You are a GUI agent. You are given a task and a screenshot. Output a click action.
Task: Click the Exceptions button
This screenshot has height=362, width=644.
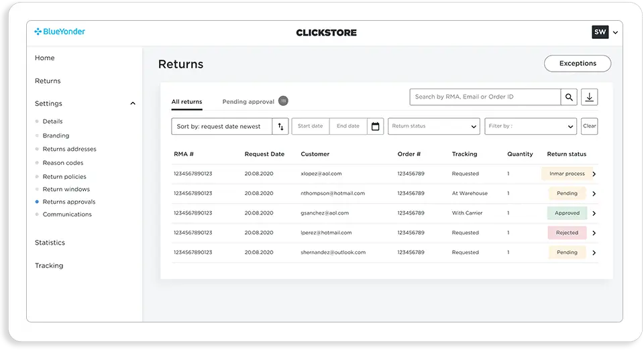(x=578, y=64)
